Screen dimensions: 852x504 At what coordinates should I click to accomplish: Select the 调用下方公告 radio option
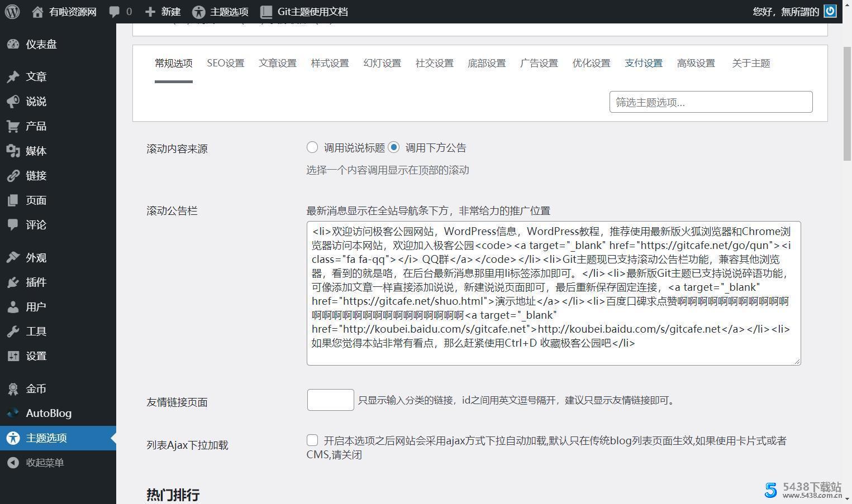point(394,147)
